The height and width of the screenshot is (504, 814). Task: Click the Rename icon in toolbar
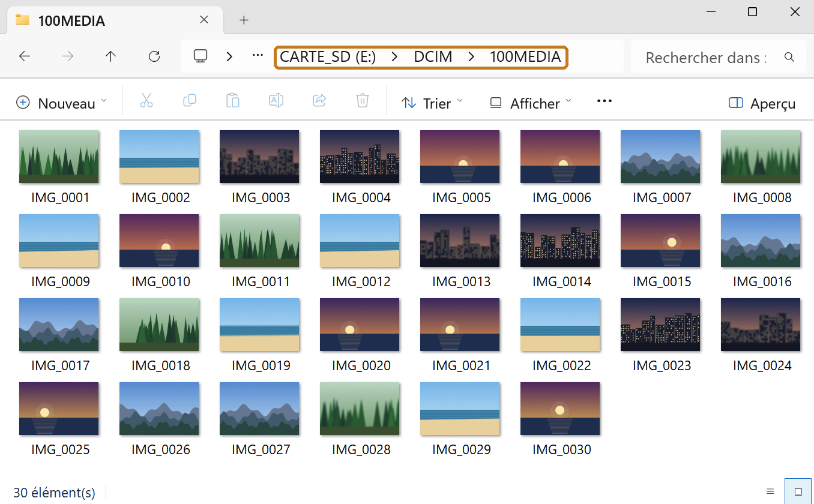pos(276,101)
